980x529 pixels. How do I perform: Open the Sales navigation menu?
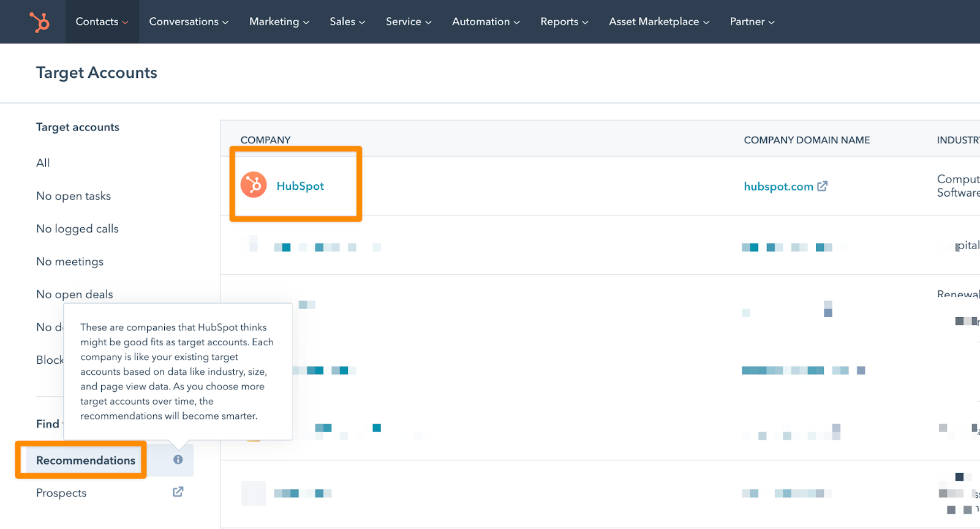tap(347, 21)
